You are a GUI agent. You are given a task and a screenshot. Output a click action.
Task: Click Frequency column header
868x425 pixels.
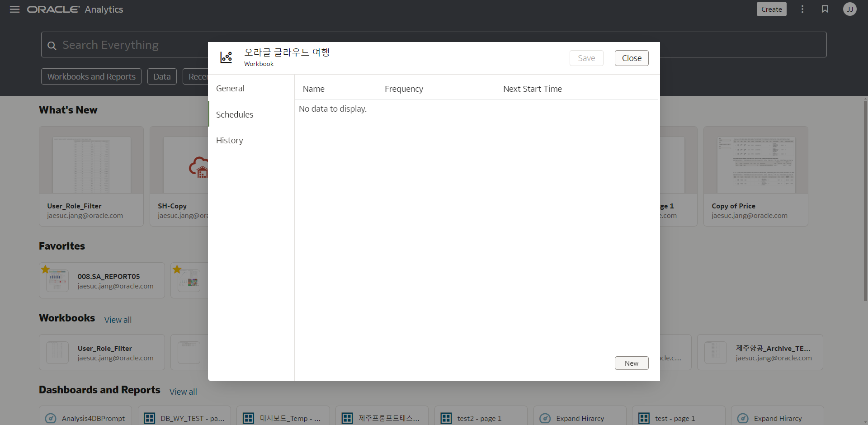(404, 89)
